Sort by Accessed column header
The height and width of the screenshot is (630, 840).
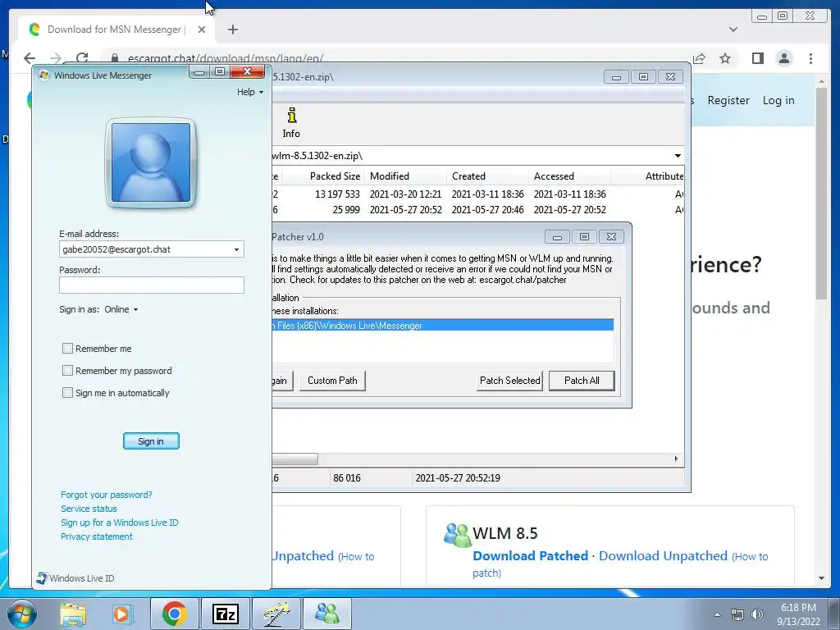click(569, 176)
